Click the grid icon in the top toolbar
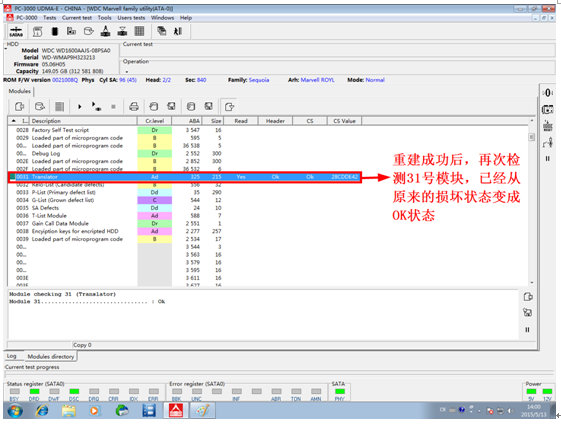This screenshot has height=424, width=561. pyautogui.click(x=139, y=31)
